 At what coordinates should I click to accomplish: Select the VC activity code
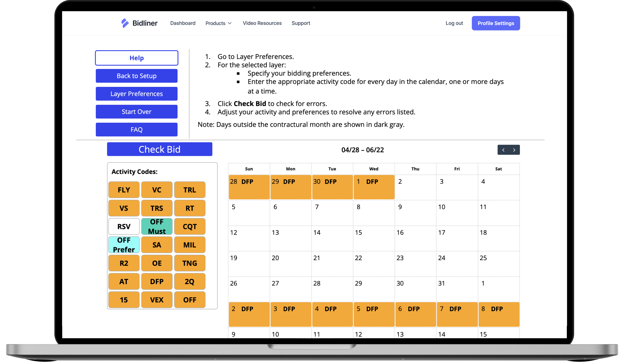[157, 190]
